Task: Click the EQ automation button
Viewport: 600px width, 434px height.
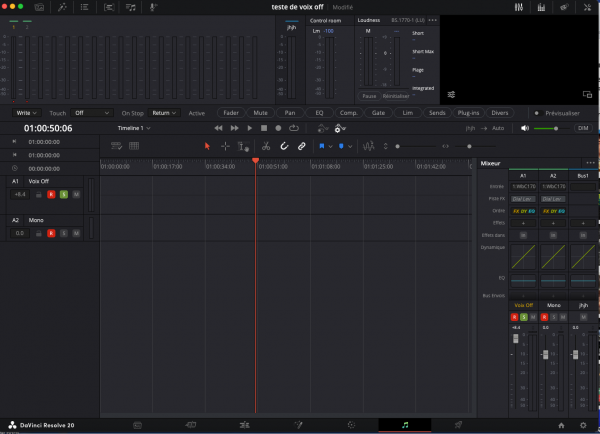Action: 319,113
